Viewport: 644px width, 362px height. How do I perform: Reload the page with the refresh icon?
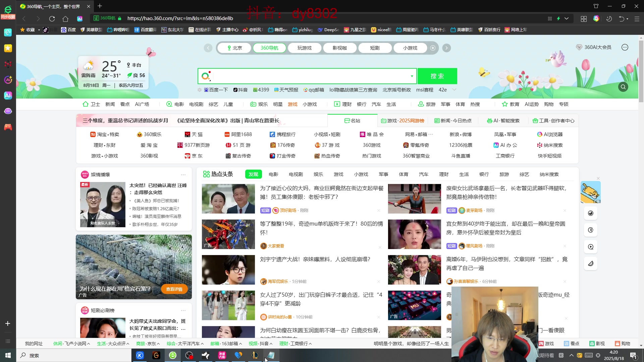pyautogui.click(x=52, y=18)
